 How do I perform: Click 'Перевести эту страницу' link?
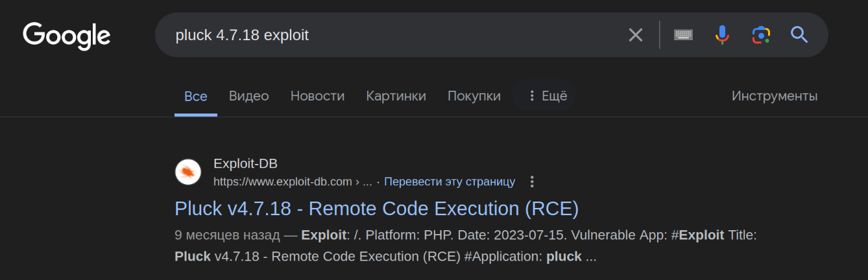(x=450, y=181)
